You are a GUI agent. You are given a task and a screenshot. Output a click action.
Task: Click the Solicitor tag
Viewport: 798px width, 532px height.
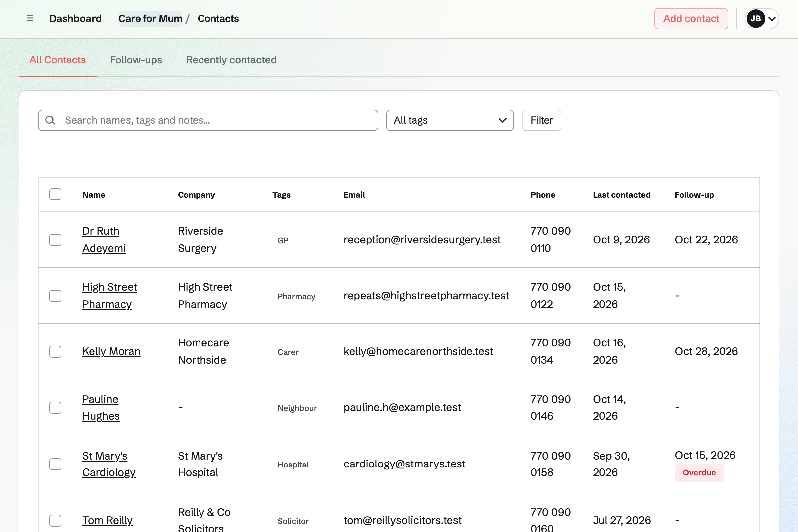pyautogui.click(x=293, y=521)
